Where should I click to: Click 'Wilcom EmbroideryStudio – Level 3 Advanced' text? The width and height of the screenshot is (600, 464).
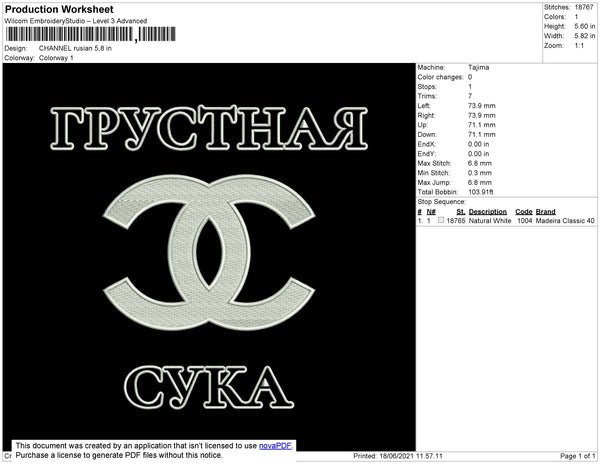point(76,21)
